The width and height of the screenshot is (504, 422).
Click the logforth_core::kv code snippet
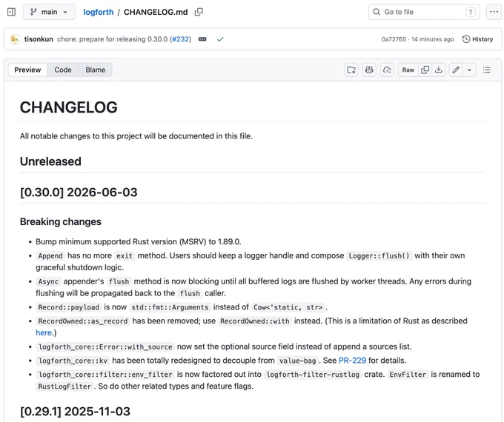tap(73, 361)
